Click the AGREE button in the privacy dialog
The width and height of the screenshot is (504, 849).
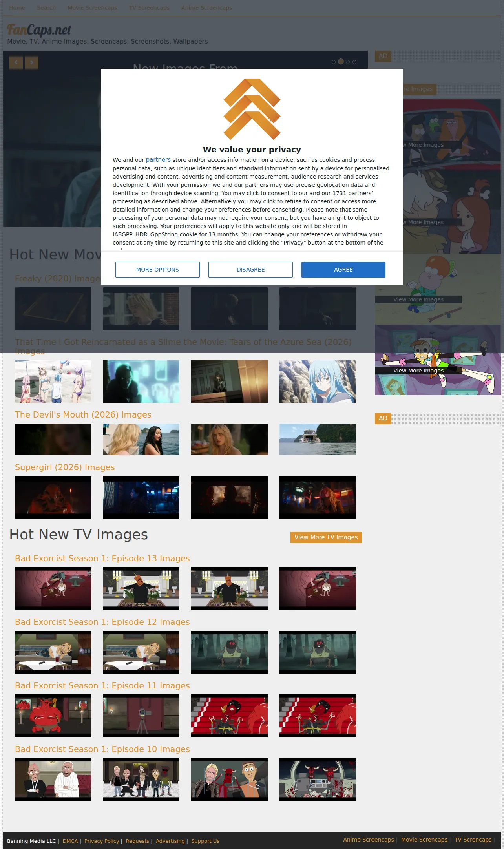[343, 270]
